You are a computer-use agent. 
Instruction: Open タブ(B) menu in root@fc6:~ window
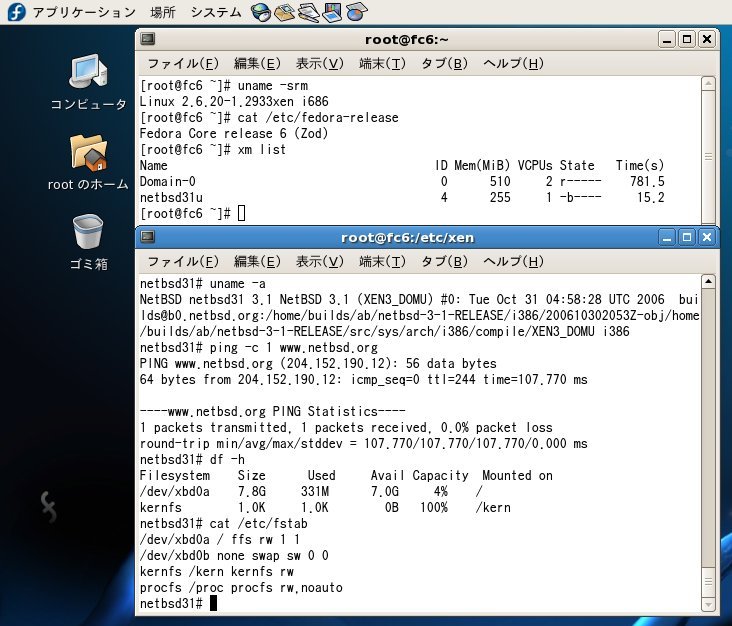[444, 63]
